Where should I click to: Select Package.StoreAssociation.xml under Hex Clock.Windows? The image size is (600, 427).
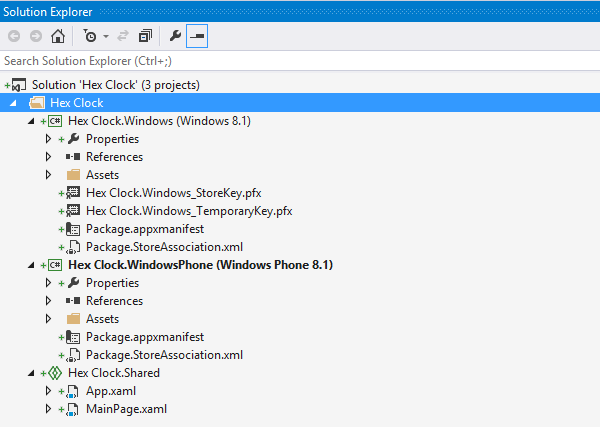(x=165, y=247)
